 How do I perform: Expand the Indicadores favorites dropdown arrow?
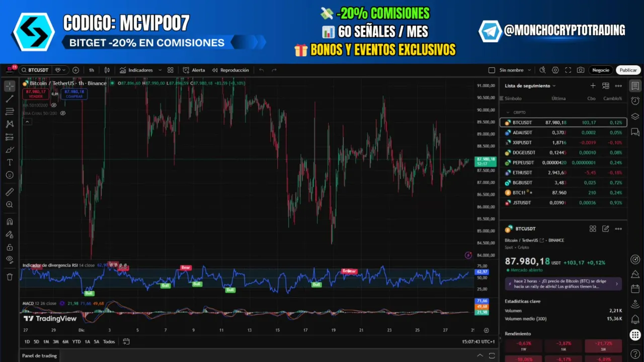tap(160, 70)
